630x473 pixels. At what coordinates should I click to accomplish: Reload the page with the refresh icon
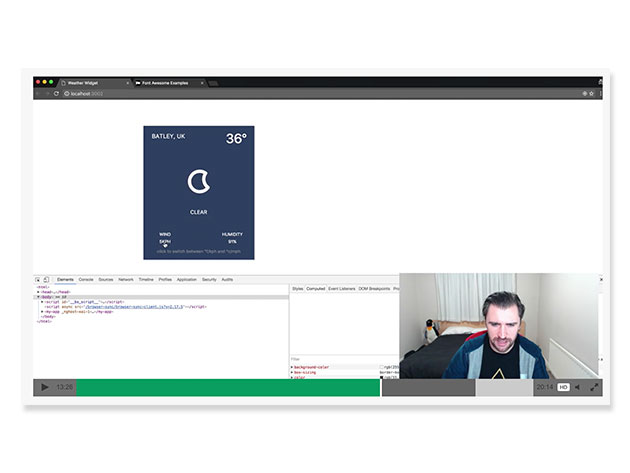(56, 94)
